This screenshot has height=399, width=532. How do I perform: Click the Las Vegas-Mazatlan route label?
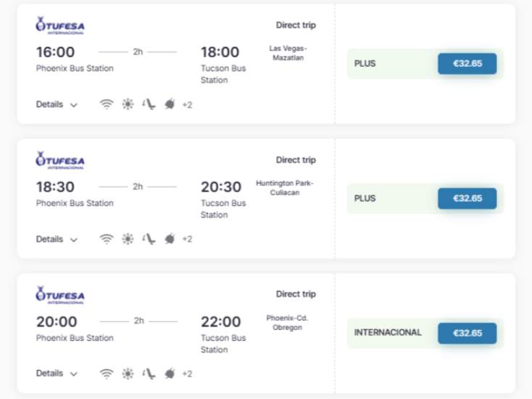point(288,53)
